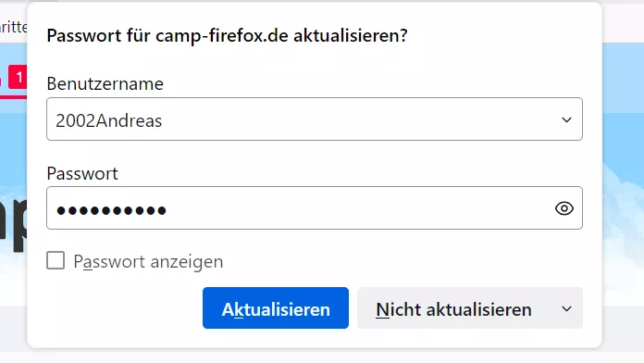Click the grey page area below the dialog
This screenshot has height=363, width=644.
coord(322,356)
